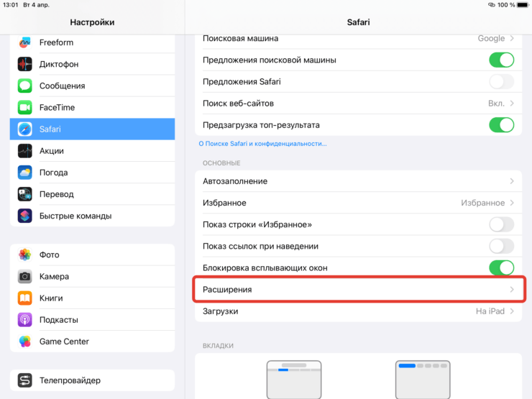Select the compact tab bar layout thumbnail
Image resolution: width=532 pixels, height=399 pixels.
coord(423,380)
